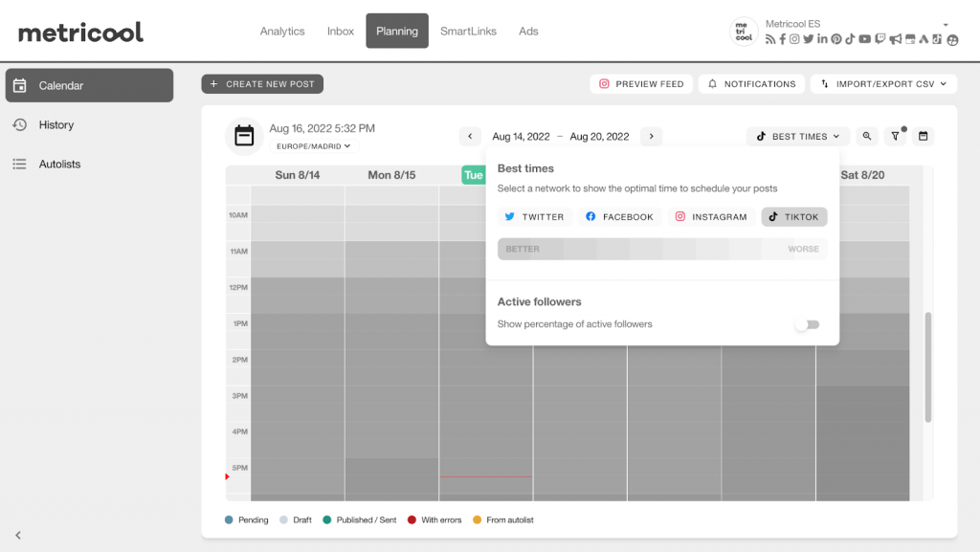Click the Twitter bird icon in the account header
The height and width of the screenshot is (552, 980).
tap(808, 39)
